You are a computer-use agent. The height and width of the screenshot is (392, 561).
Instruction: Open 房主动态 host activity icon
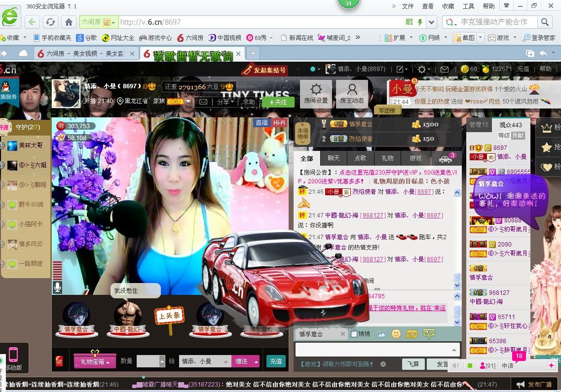pos(352,94)
